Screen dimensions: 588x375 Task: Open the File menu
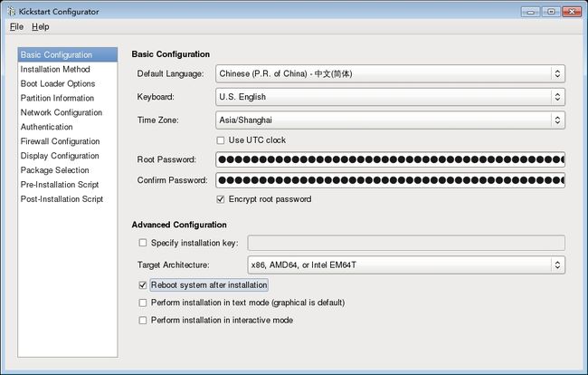click(16, 26)
